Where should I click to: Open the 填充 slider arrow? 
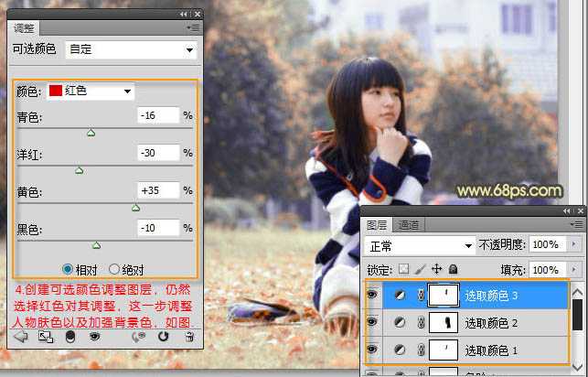click(x=573, y=270)
